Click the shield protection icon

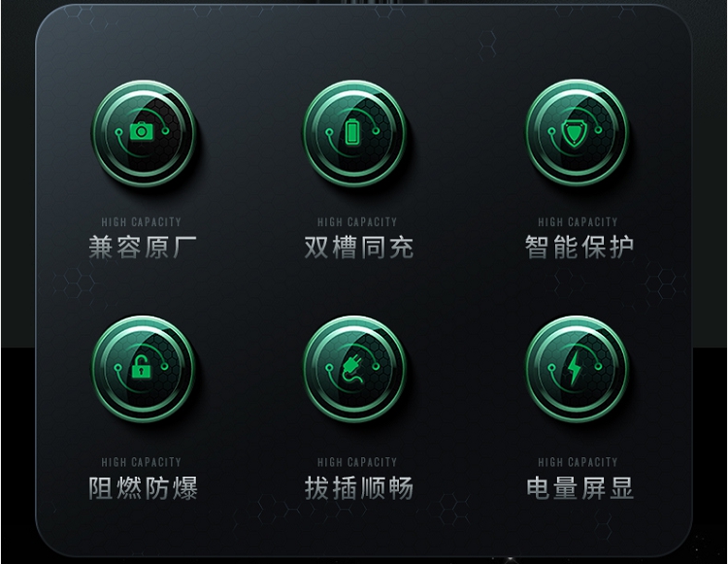click(574, 133)
